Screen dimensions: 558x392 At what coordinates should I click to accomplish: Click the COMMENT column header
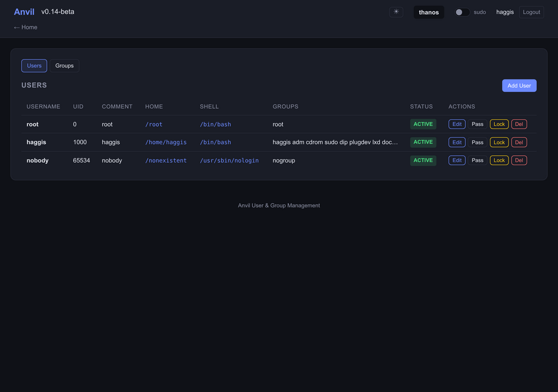pos(117,107)
